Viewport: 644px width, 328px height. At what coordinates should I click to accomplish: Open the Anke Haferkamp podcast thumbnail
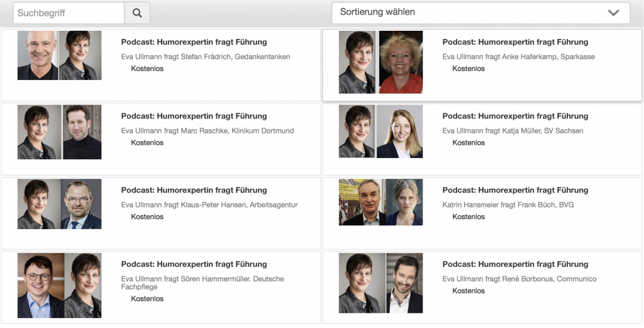pyautogui.click(x=380, y=62)
